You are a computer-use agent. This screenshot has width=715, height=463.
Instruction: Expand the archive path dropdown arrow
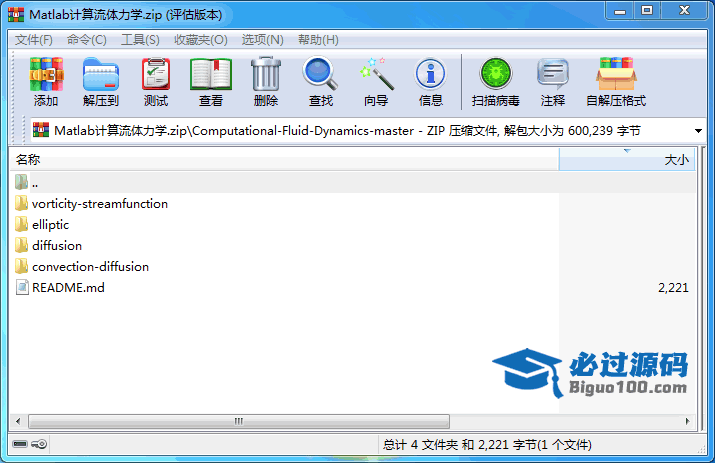pos(696,131)
